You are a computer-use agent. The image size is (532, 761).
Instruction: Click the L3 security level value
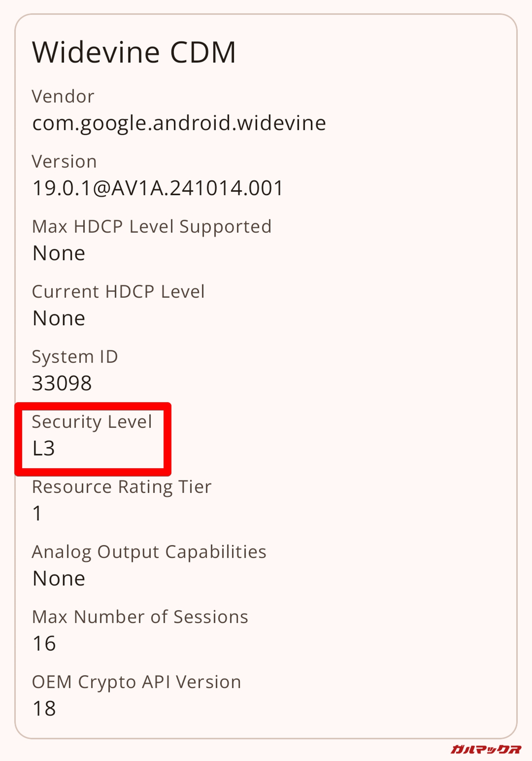click(44, 449)
